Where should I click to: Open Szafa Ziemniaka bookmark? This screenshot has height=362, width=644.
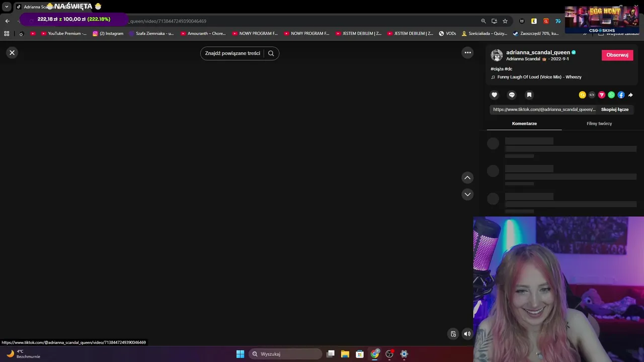tap(151, 34)
